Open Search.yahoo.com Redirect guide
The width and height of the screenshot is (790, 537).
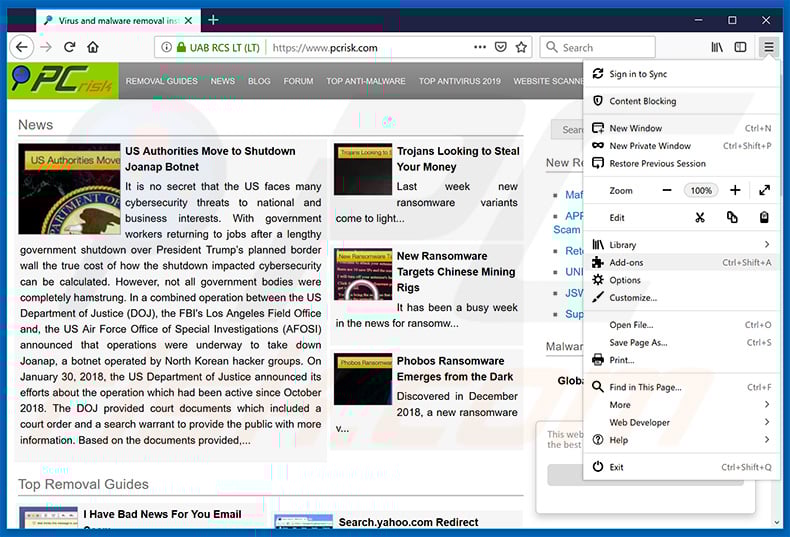coord(409,522)
